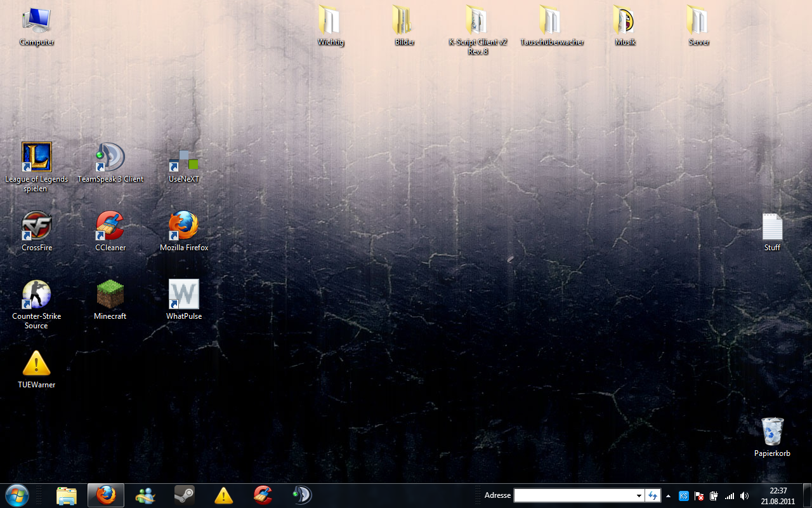Click the WhatPulse desktop shortcut

coord(184,295)
